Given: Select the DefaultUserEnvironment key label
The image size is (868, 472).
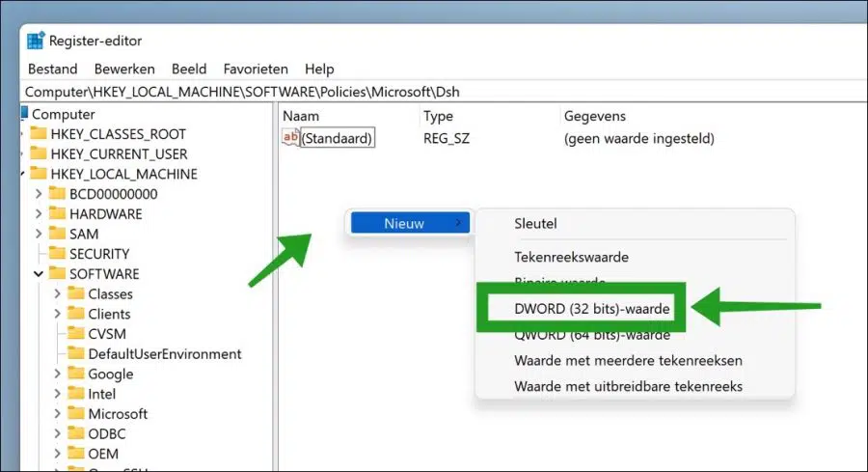Looking at the screenshot, I should pos(164,353).
